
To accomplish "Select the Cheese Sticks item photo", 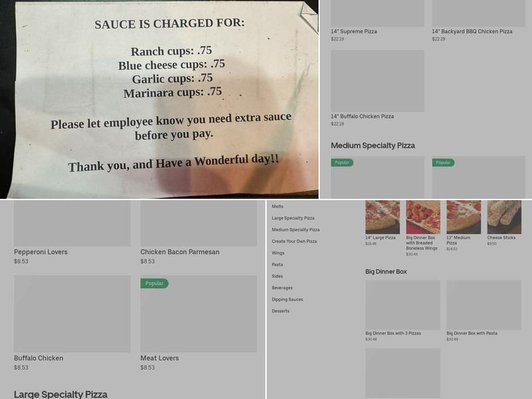I will tap(504, 217).
